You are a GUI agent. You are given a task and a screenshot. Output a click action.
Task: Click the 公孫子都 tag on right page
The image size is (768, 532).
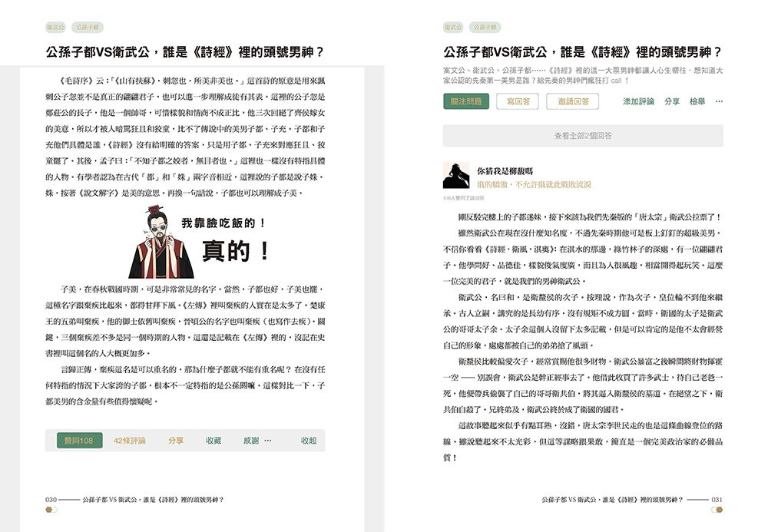coord(485,28)
